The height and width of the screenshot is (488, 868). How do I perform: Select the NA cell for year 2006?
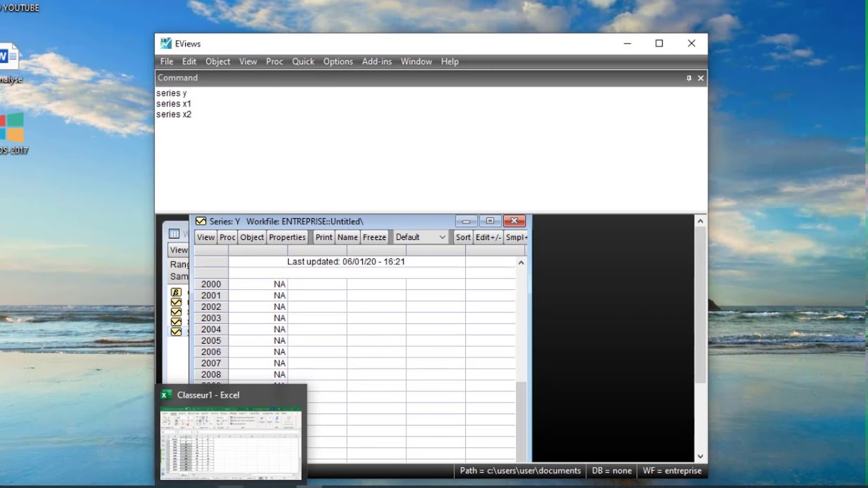click(258, 352)
